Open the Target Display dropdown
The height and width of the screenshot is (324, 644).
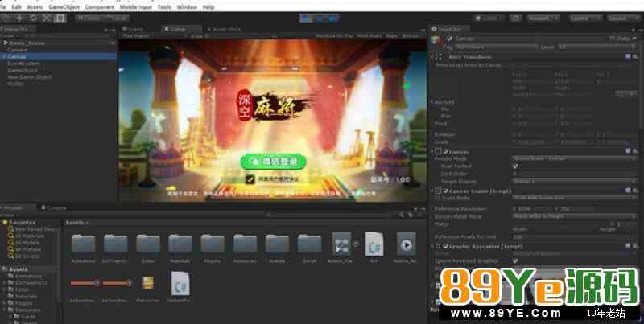(575, 181)
